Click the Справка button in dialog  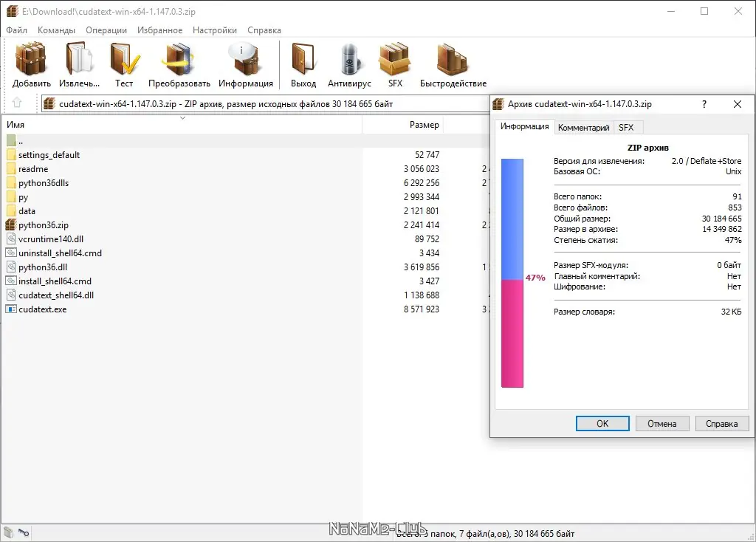pyautogui.click(x=722, y=423)
